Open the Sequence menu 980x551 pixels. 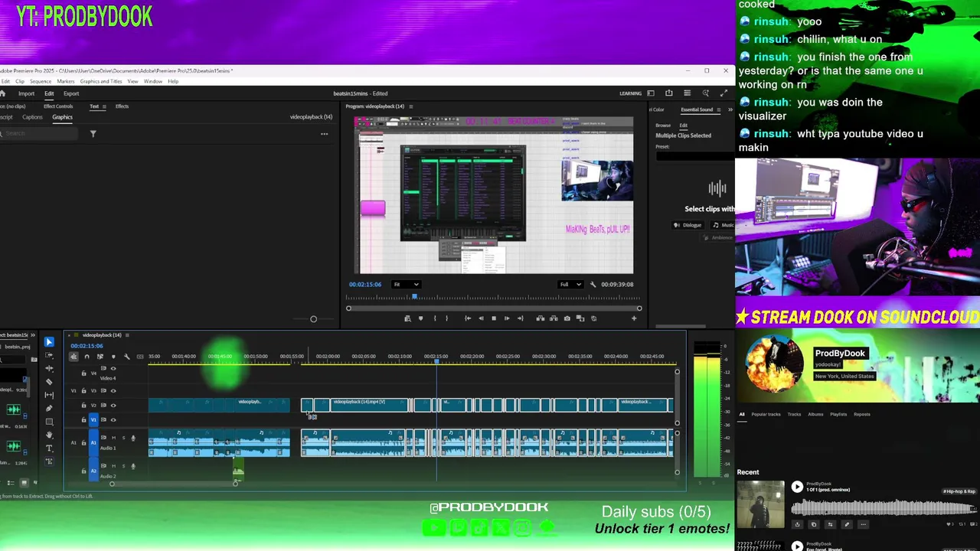[41, 81]
